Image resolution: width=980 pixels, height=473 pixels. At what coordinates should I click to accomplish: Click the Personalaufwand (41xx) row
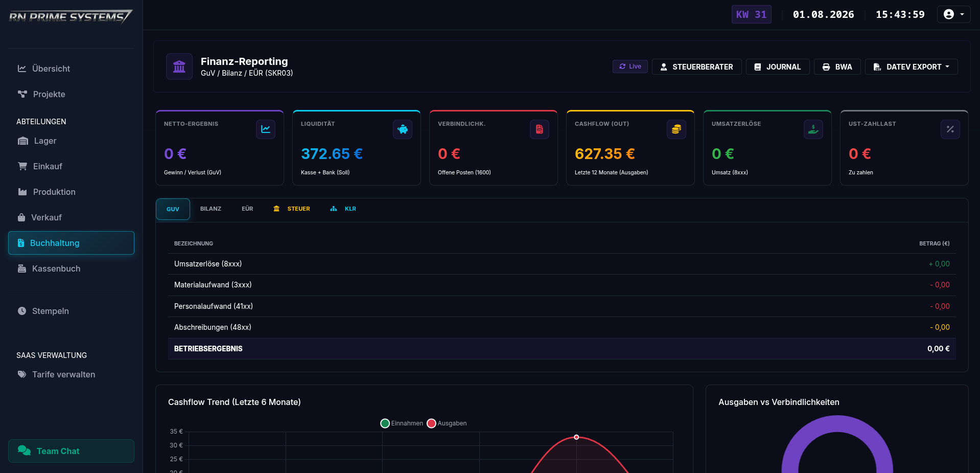[x=562, y=306]
